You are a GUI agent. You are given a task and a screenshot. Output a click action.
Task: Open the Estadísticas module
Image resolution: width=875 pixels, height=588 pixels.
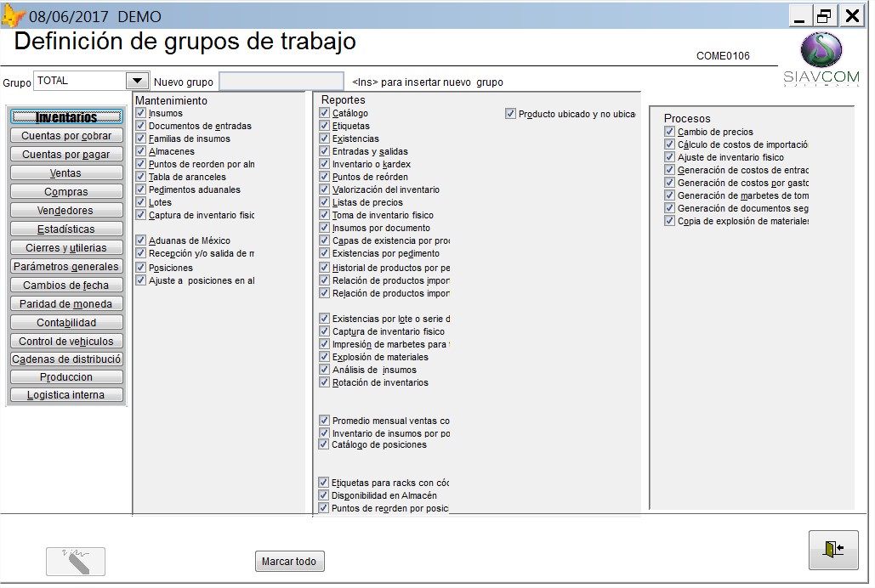pyautogui.click(x=66, y=229)
